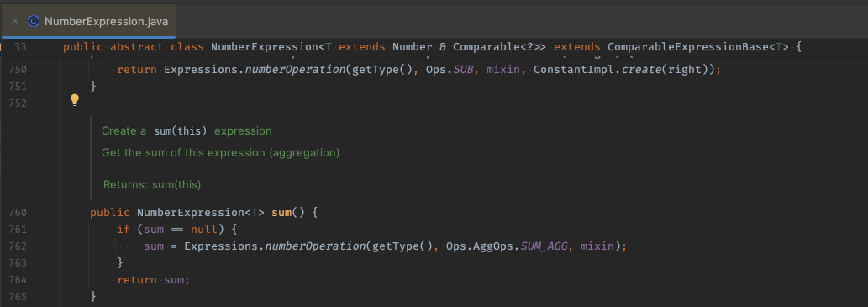Screen dimensions: 868x307
Task: Click ComparableExpressionBase in class header
Action: pyautogui.click(x=688, y=47)
